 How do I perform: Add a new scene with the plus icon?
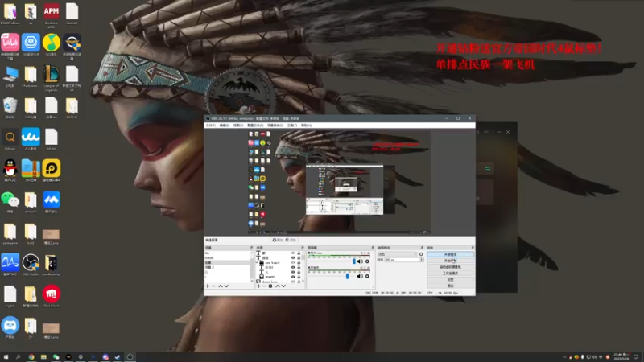[x=208, y=286]
